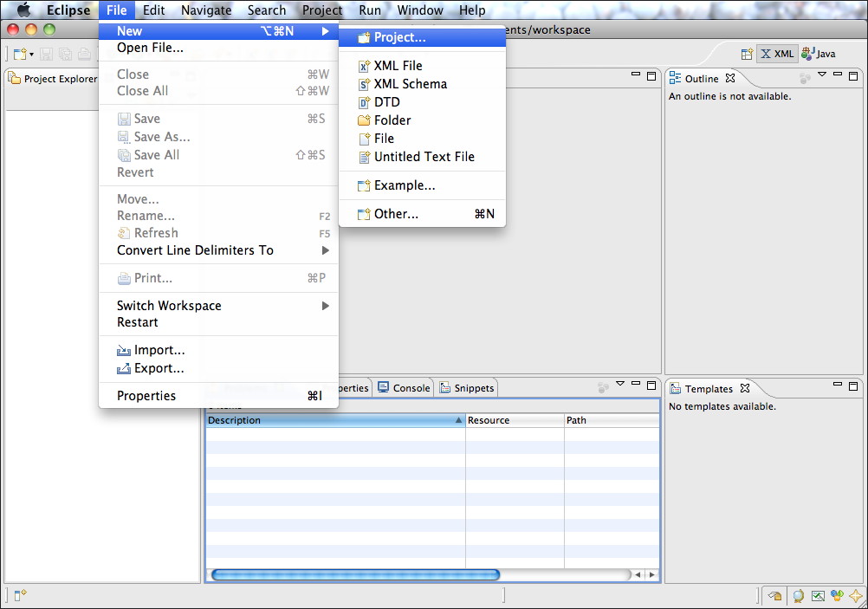Create a new Folder
The height and width of the screenshot is (609, 868).
pos(423,120)
